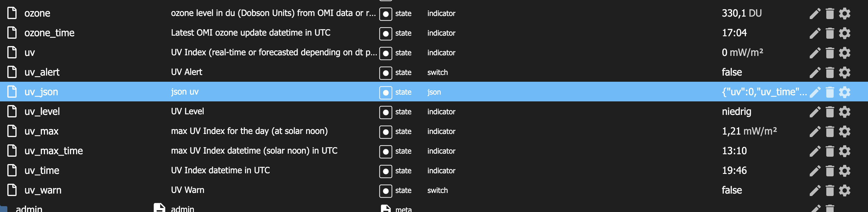Select the uv_json tree row
The image size is (868, 212).
[41, 92]
